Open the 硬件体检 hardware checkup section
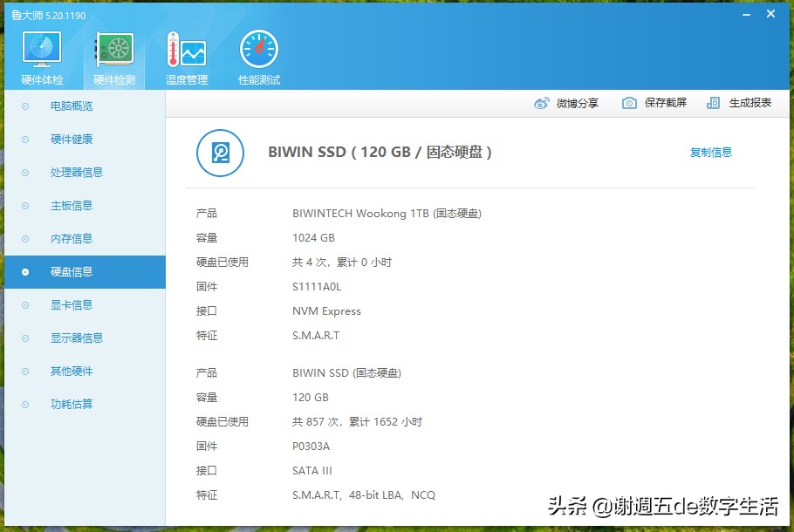The height and width of the screenshot is (532, 794). (41, 52)
